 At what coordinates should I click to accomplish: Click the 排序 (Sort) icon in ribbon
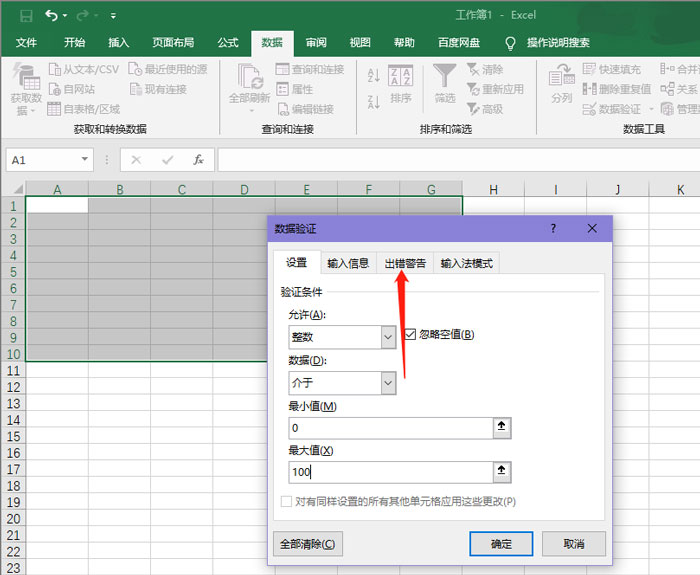(401, 78)
